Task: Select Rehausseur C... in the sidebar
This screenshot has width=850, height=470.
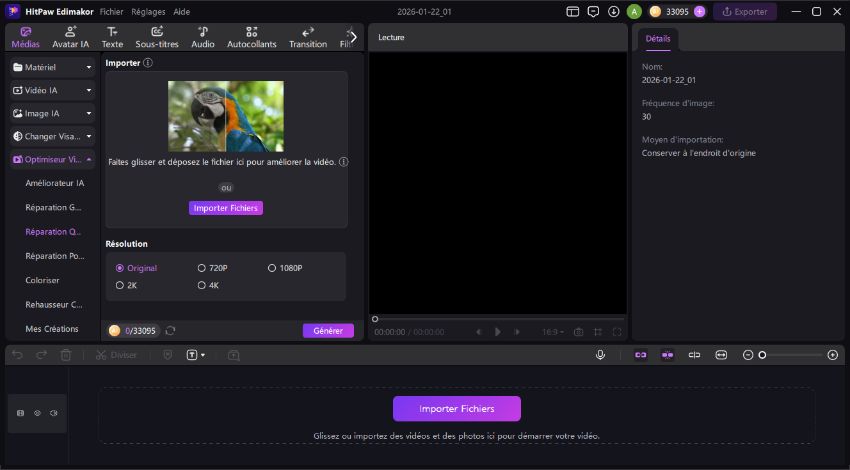Action: 54,305
